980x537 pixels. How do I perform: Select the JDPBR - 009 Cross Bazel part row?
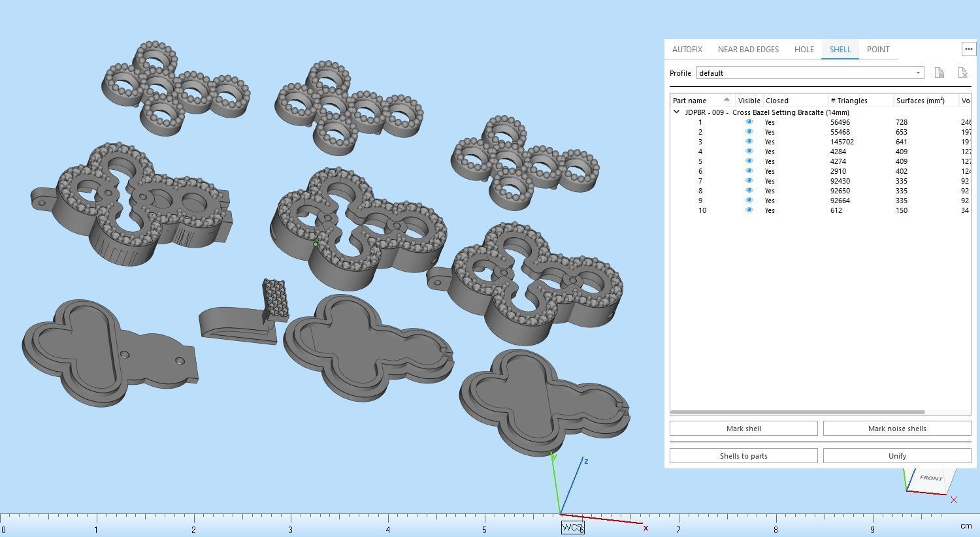766,112
